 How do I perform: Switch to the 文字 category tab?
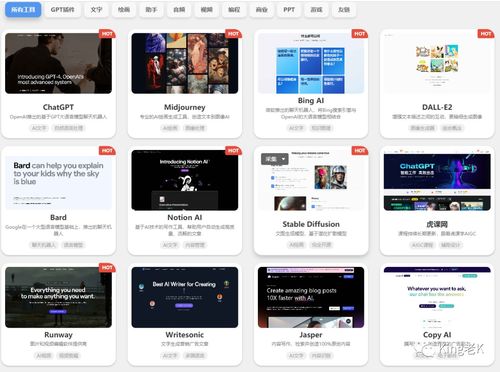click(x=96, y=10)
